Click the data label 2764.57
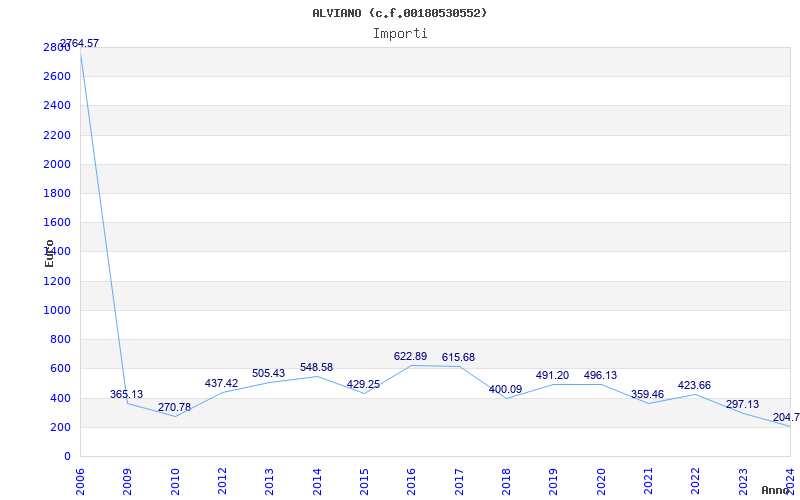The width and height of the screenshot is (800, 500). (80, 43)
